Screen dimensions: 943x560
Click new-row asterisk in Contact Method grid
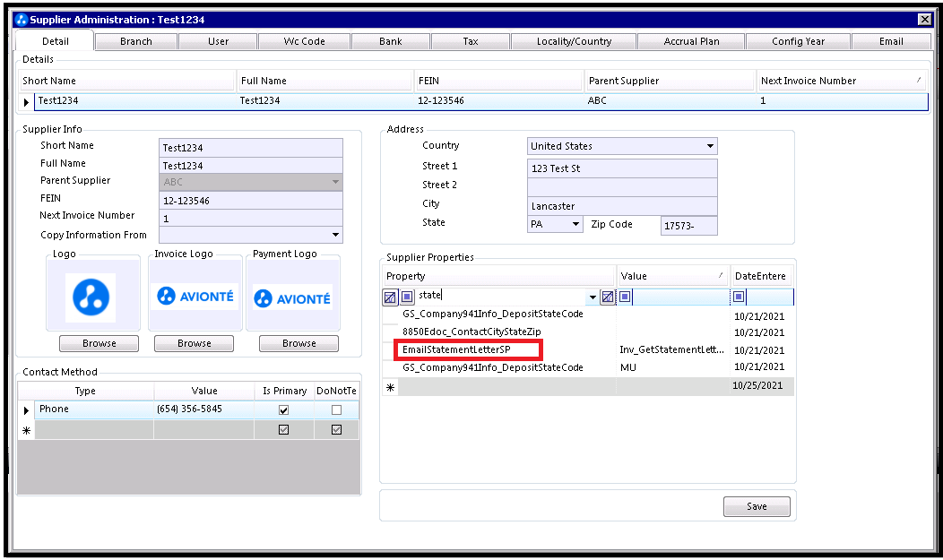pos(27,430)
